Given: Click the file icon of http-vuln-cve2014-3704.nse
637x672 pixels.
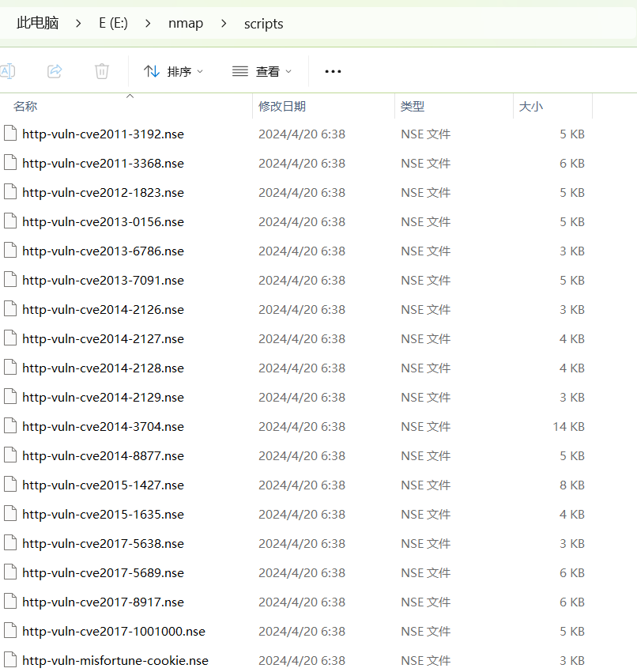Looking at the screenshot, I should point(10,426).
